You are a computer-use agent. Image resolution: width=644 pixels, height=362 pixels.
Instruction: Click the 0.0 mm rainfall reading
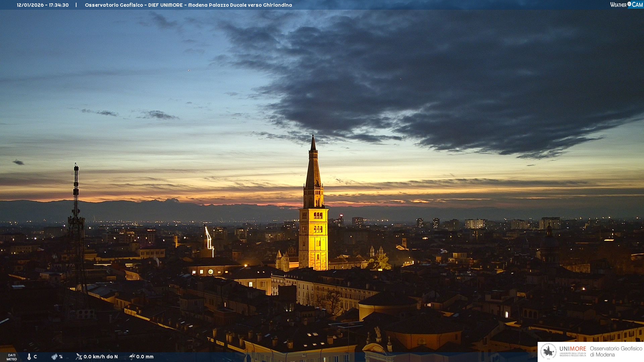pos(145,357)
